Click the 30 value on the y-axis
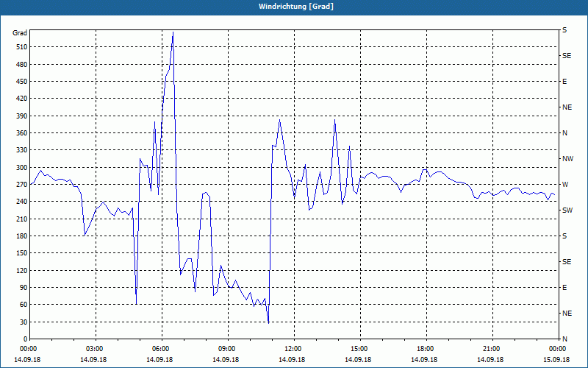Viewport: 588px width, 368px height. coord(24,322)
